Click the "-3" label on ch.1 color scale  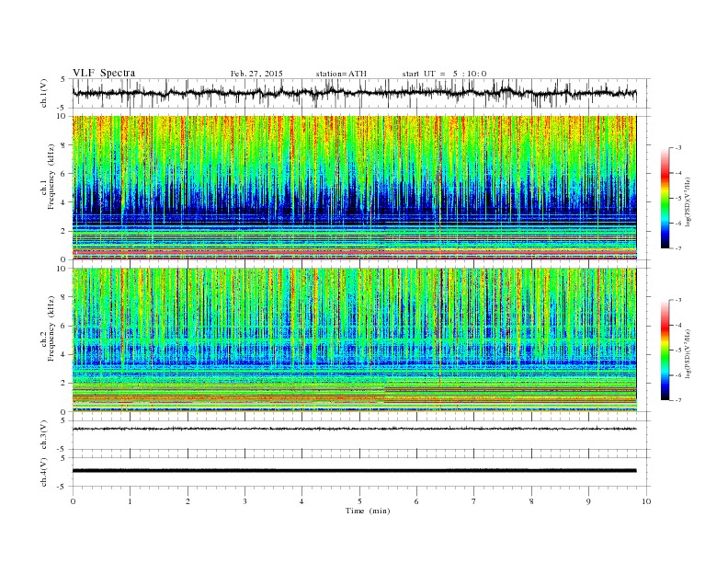(678, 148)
